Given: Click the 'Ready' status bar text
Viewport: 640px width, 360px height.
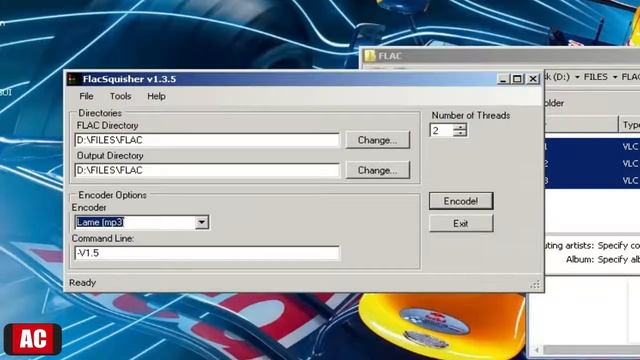Looking at the screenshot, I should 82,282.
